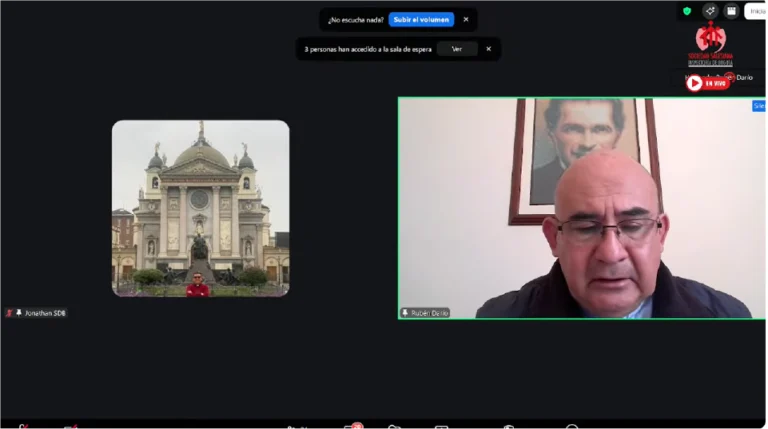Toggle the red microphone icon in bottom toolbar
This screenshot has width=768, height=429.
(x=22, y=426)
